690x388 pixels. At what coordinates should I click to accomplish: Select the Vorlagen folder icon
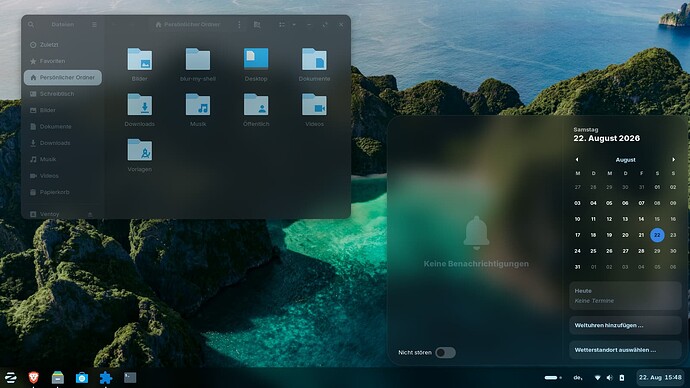tap(139, 150)
